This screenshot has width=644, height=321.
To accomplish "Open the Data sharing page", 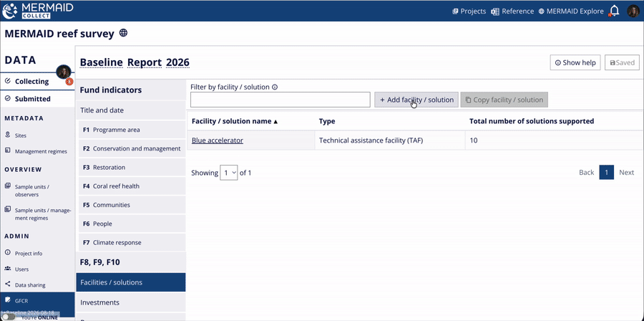I will (30, 285).
